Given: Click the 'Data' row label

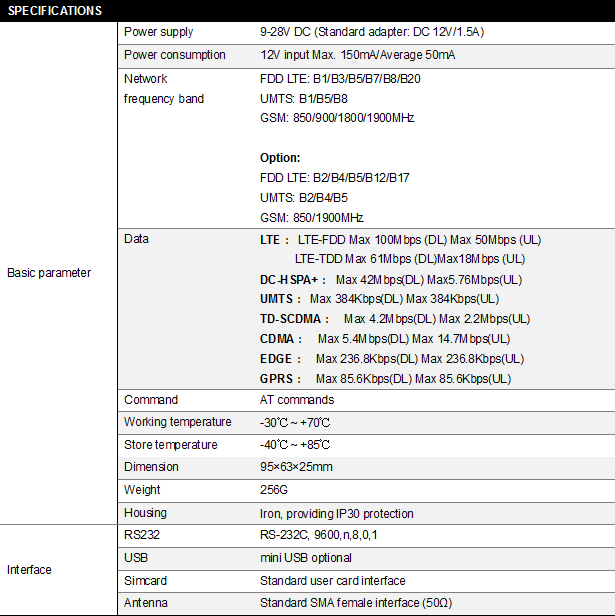Looking at the screenshot, I should [x=136, y=239].
